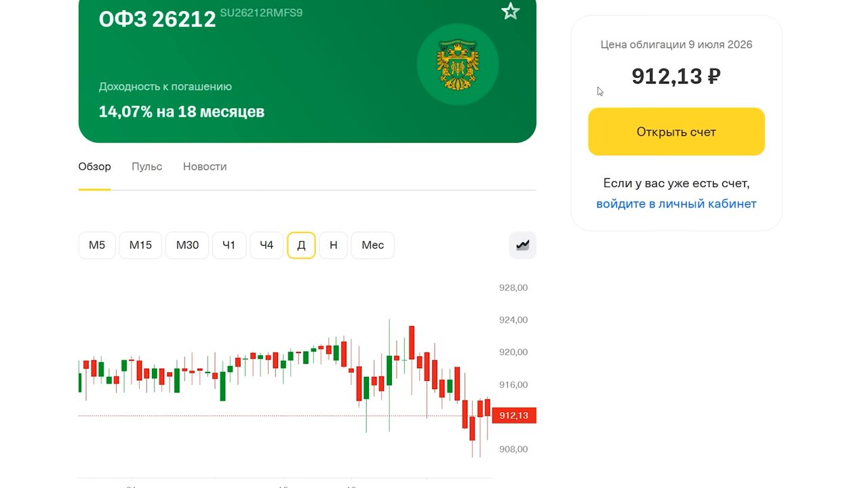Click the Ministry of Finance emblem logo
This screenshot has width=868, height=488.
pos(458,64)
